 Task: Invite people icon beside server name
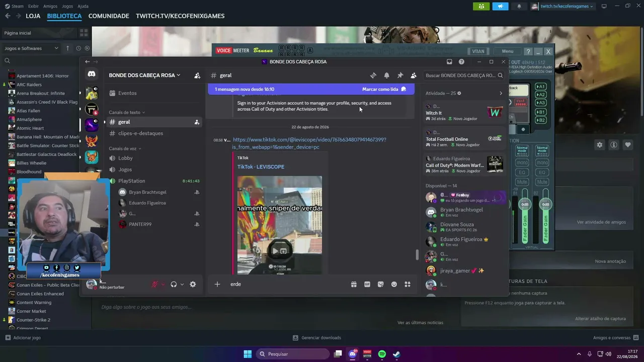click(197, 75)
